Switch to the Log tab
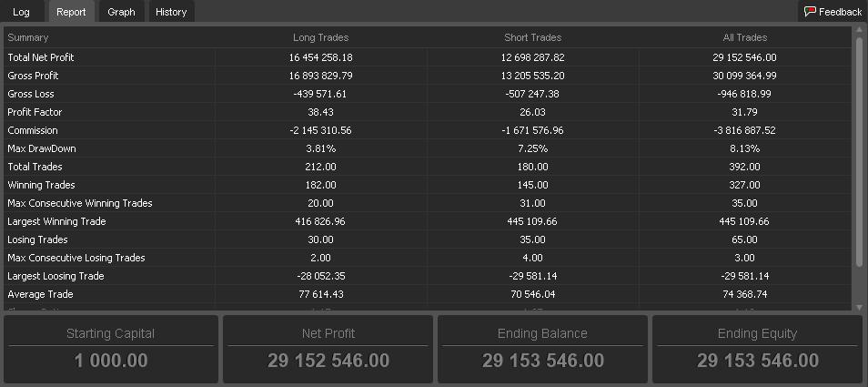868x387 pixels. tap(22, 12)
